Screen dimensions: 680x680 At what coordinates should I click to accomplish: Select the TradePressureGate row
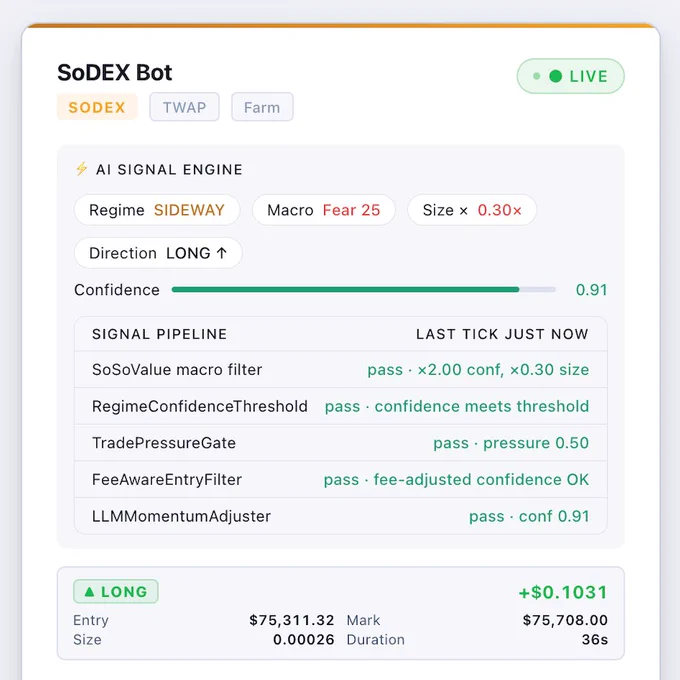tap(340, 443)
